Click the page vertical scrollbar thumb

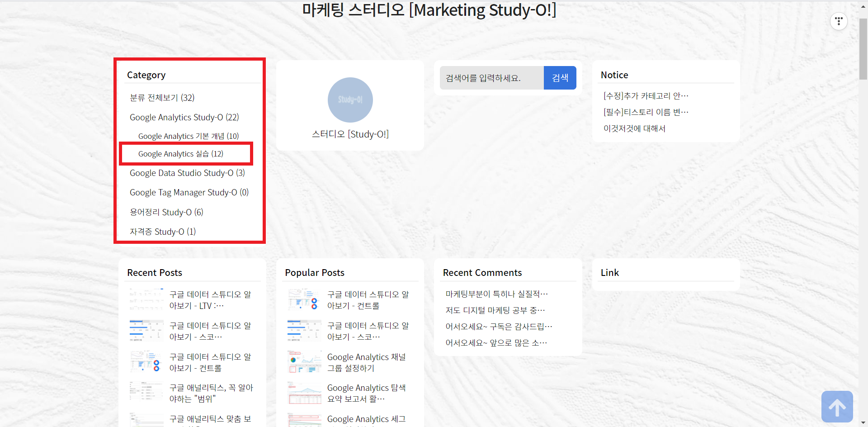[863, 49]
